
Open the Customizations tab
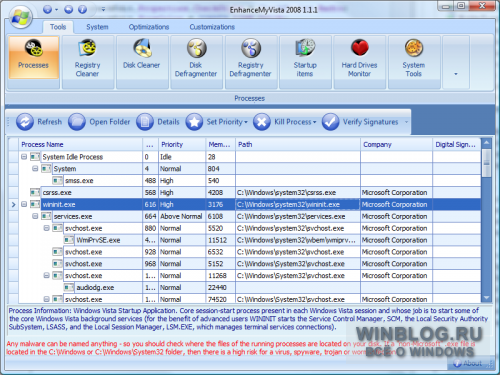[x=212, y=27]
